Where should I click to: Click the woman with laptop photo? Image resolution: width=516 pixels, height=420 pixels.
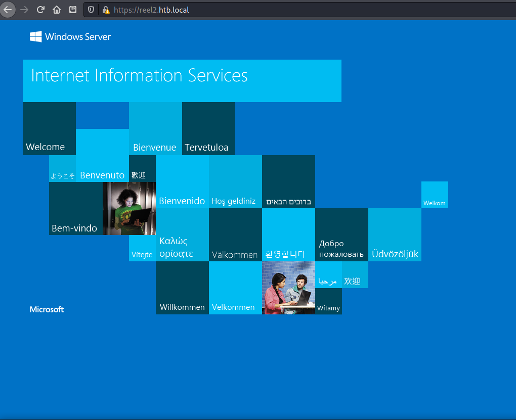click(129, 208)
